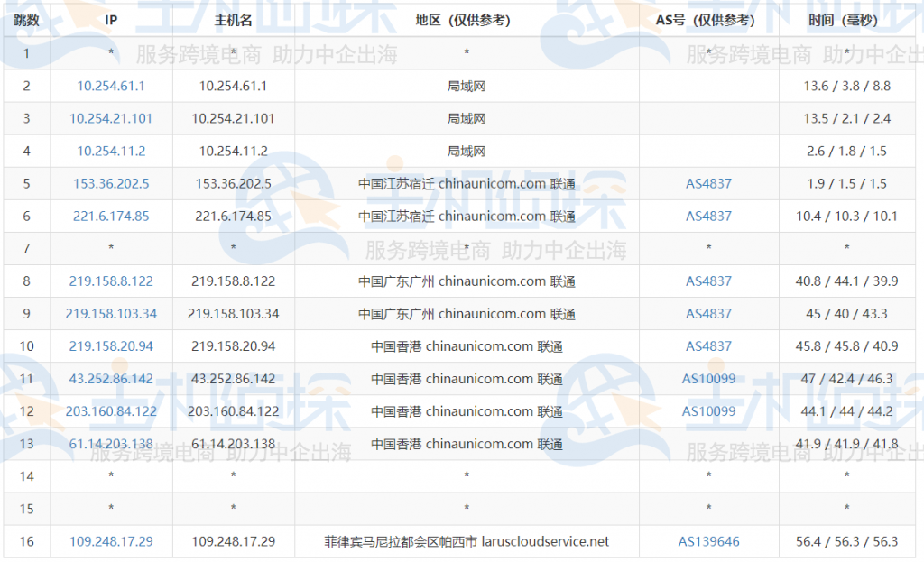Open IP link 61.14.203.138
Viewport: 924px width, 562px height.
click(111, 444)
